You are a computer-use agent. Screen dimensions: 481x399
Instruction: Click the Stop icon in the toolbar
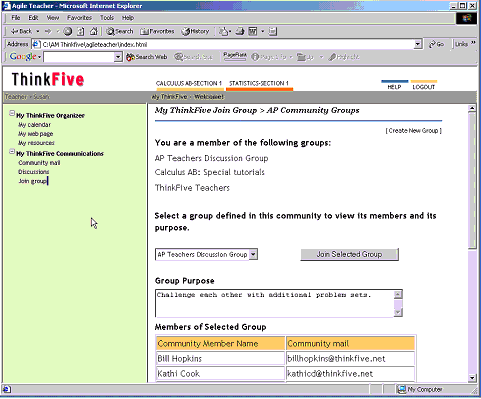(x=68, y=31)
